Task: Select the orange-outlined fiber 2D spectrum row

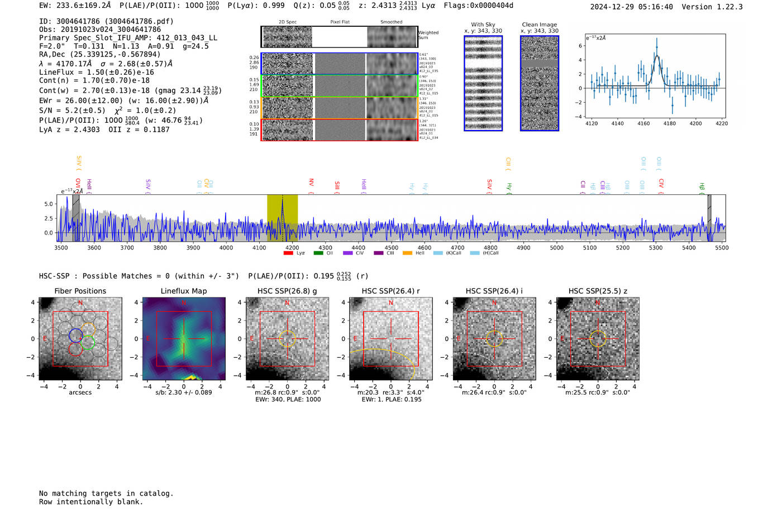Action: point(339,108)
